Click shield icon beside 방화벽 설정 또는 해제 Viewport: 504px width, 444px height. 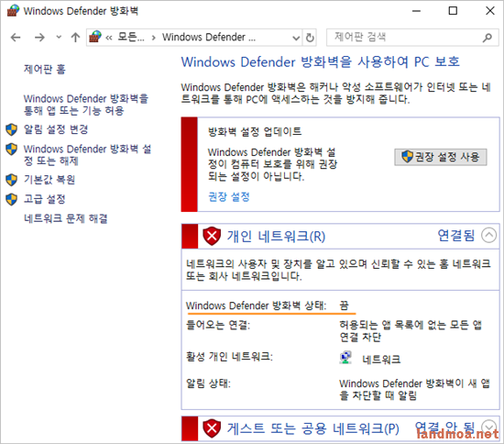(x=12, y=150)
